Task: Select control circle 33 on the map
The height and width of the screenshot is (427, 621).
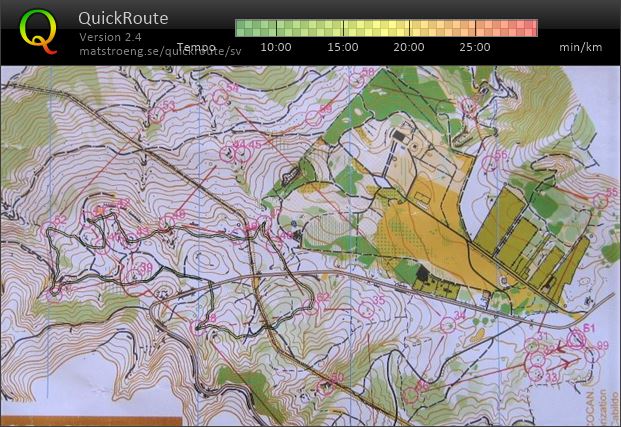Action: [536, 373]
